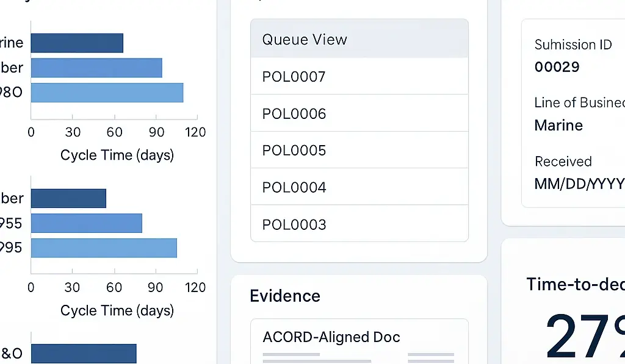Image resolution: width=625 pixels, height=364 pixels.
Task: Select the Submission ID value 00029
Action: click(x=557, y=67)
